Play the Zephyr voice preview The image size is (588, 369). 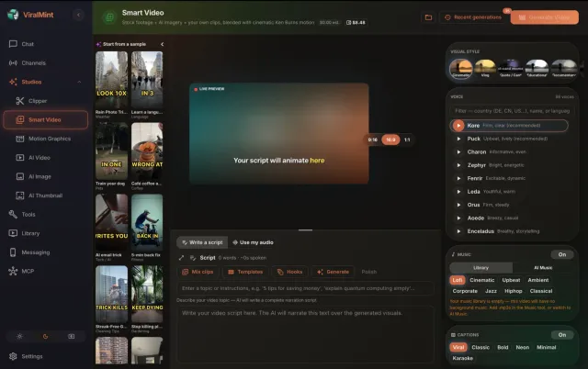(x=458, y=165)
